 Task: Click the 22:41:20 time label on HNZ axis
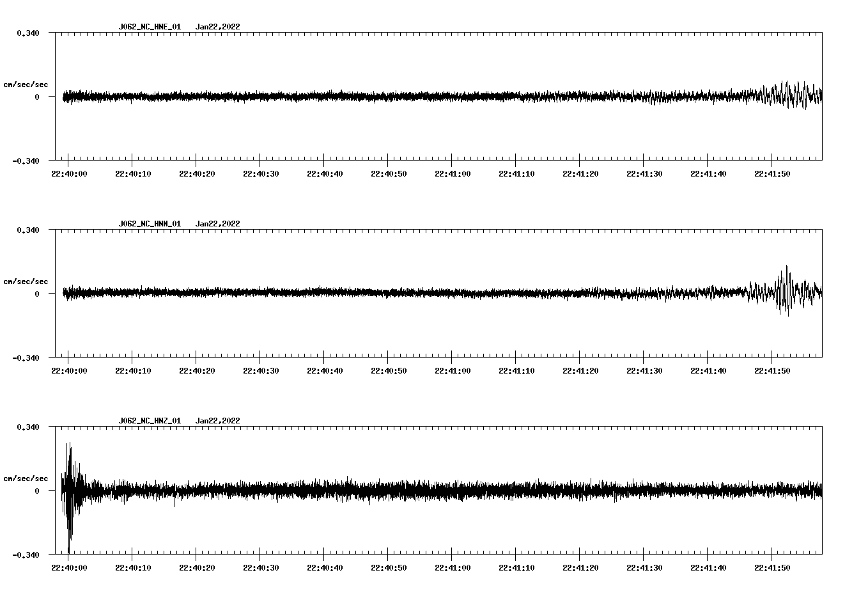pos(580,568)
